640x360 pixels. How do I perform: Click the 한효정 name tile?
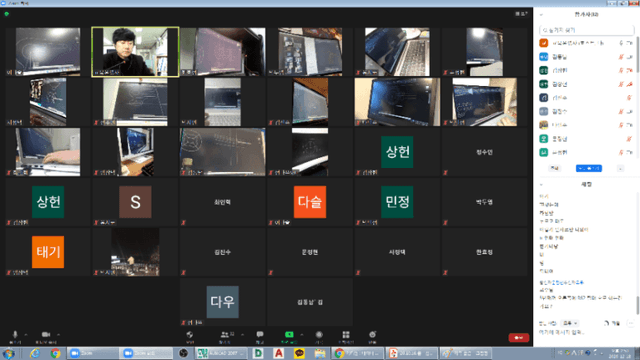point(484,252)
